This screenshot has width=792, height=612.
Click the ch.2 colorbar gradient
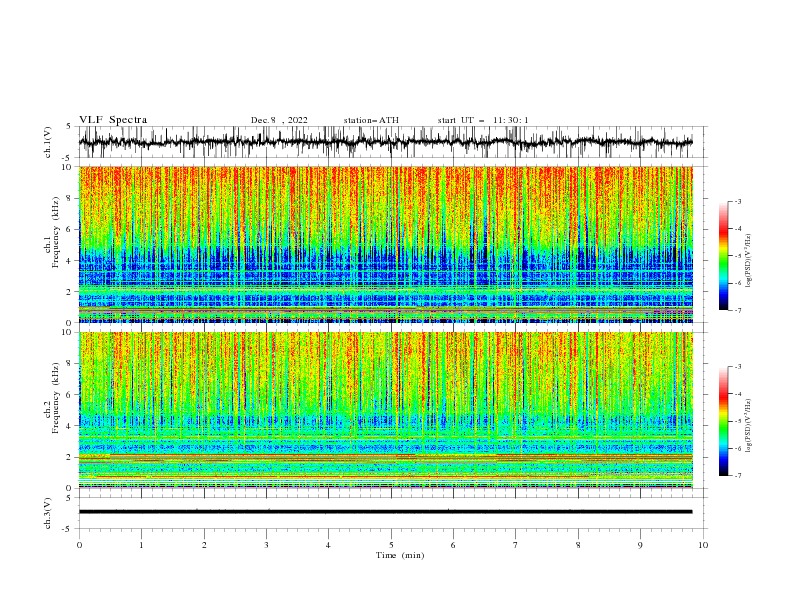click(x=723, y=421)
